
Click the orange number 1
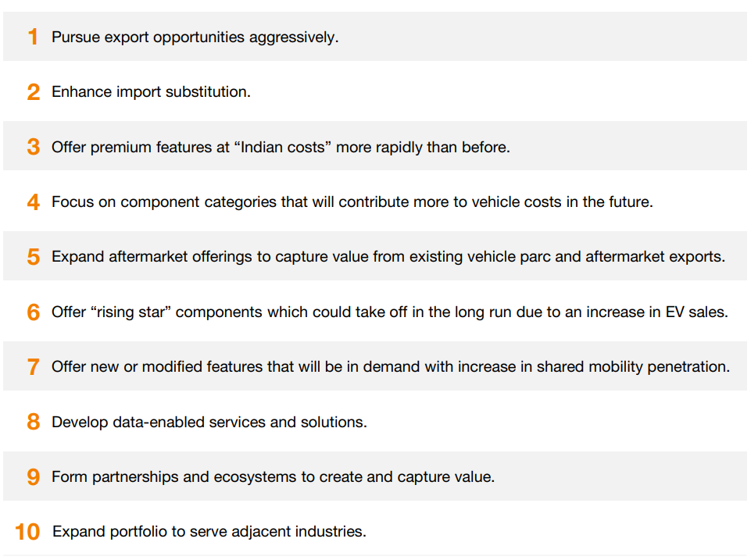[33, 37]
